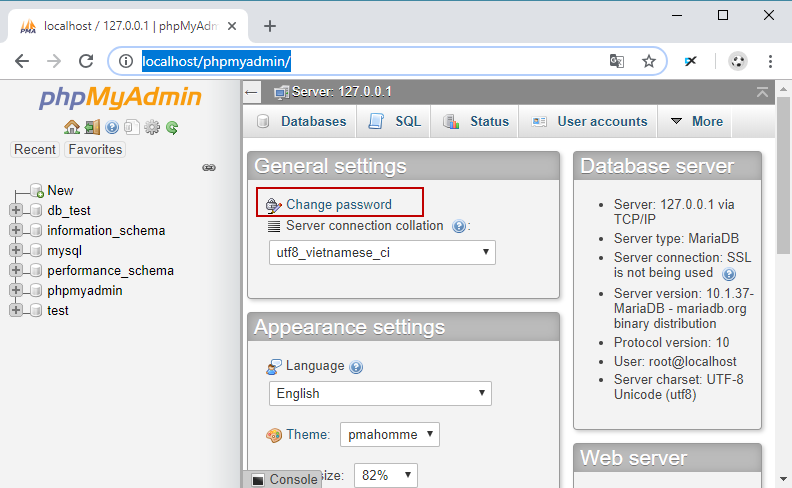Bookmark this page with star icon
792x488 pixels.
649,61
